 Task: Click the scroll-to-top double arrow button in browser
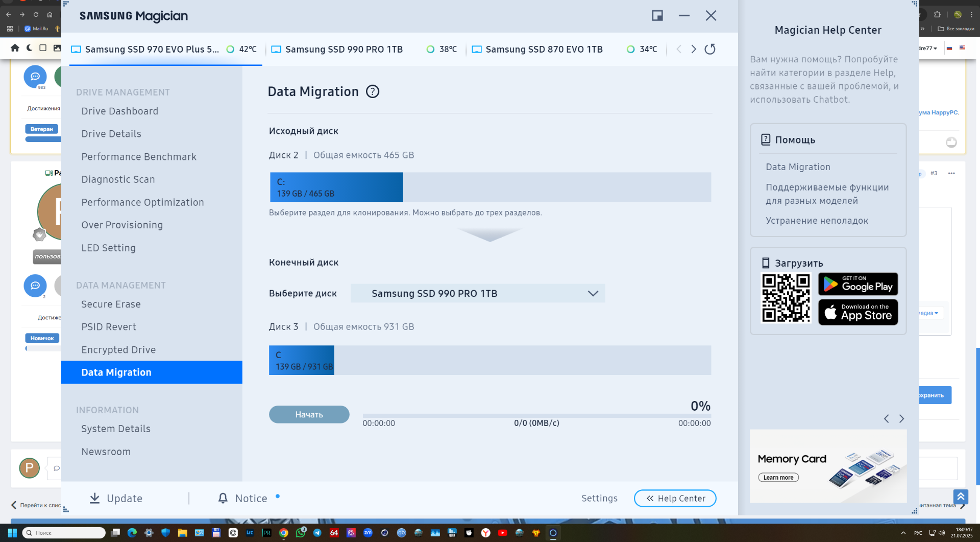(x=961, y=497)
